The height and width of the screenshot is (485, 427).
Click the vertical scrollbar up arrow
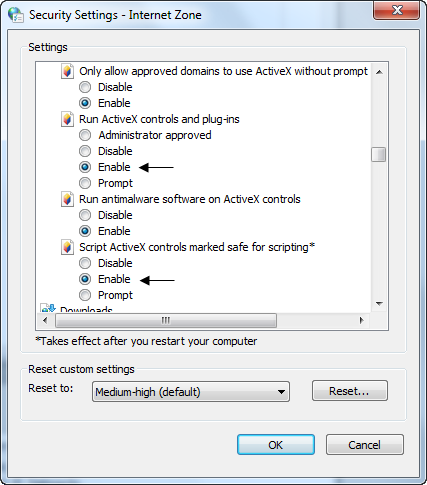click(x=379, y=72)
